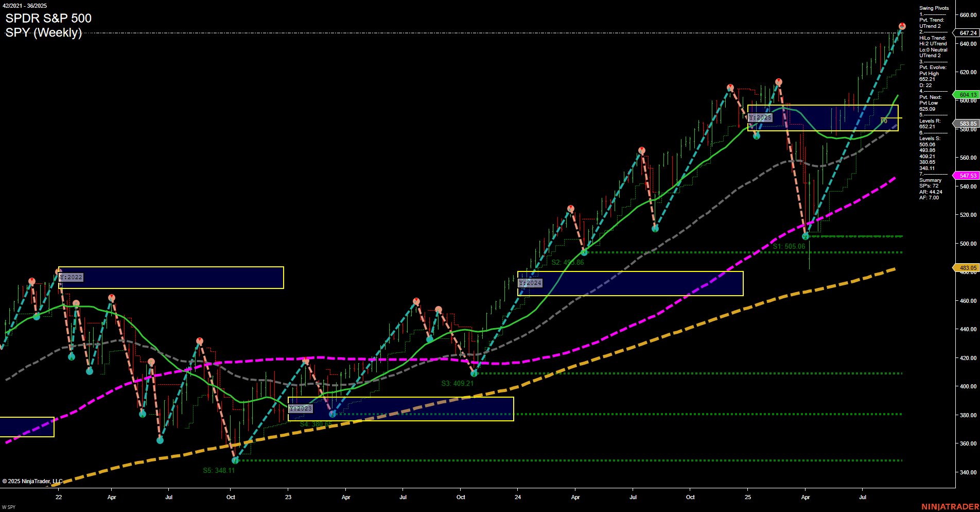Select the Y:2025 yearly zone label
The width and height of the screenshot is (980, 512).
[760, 118]
